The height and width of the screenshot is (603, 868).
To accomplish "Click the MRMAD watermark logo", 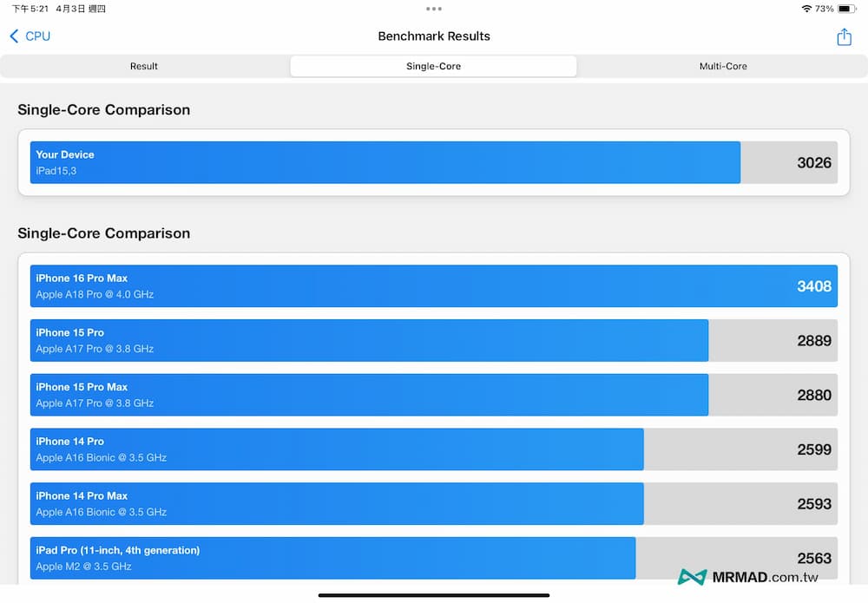I will tap(692, 577).
